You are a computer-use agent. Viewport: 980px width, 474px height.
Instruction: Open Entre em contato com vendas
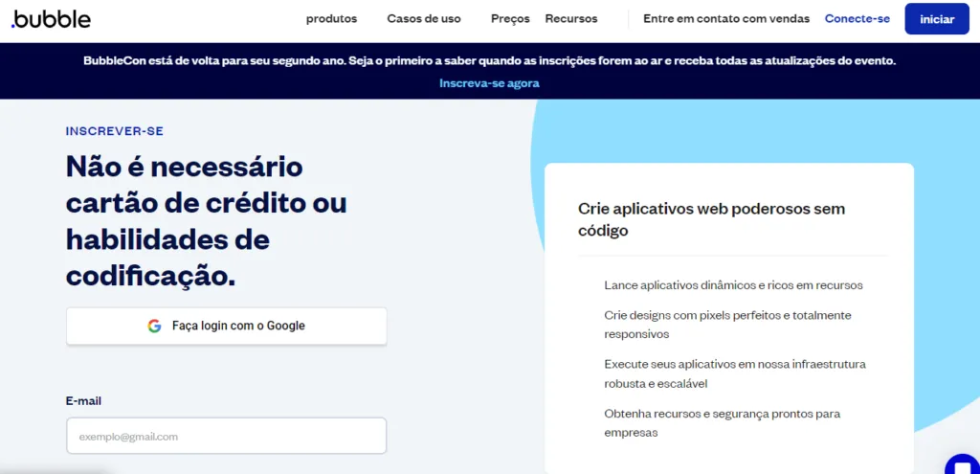tap(726, 19)
